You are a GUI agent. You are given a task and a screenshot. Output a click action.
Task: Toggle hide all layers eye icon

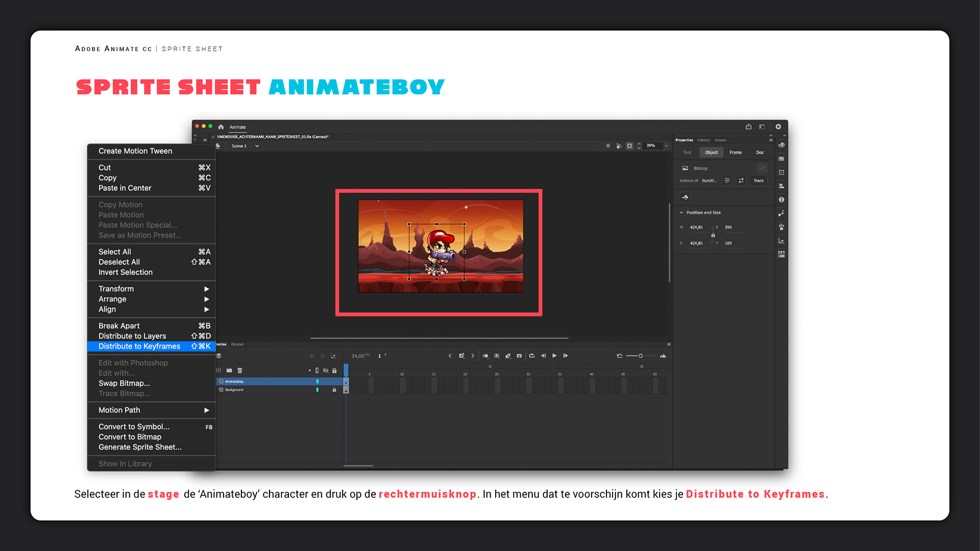click(x=326, y=370)
